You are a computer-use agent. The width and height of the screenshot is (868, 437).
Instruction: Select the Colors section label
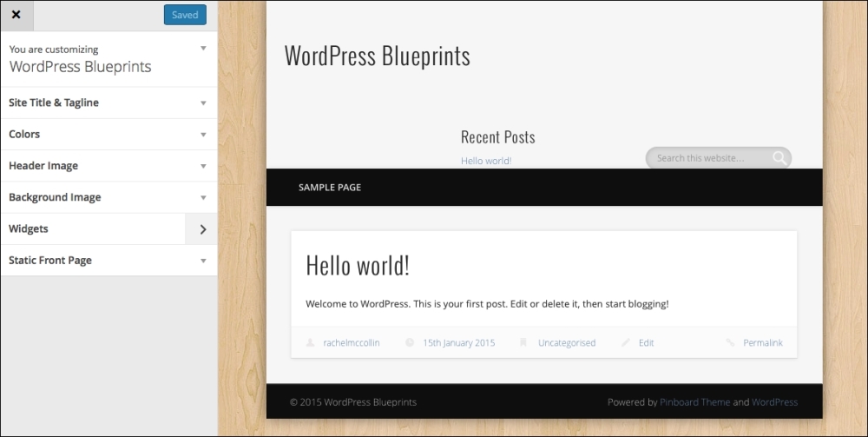[24, 134]
